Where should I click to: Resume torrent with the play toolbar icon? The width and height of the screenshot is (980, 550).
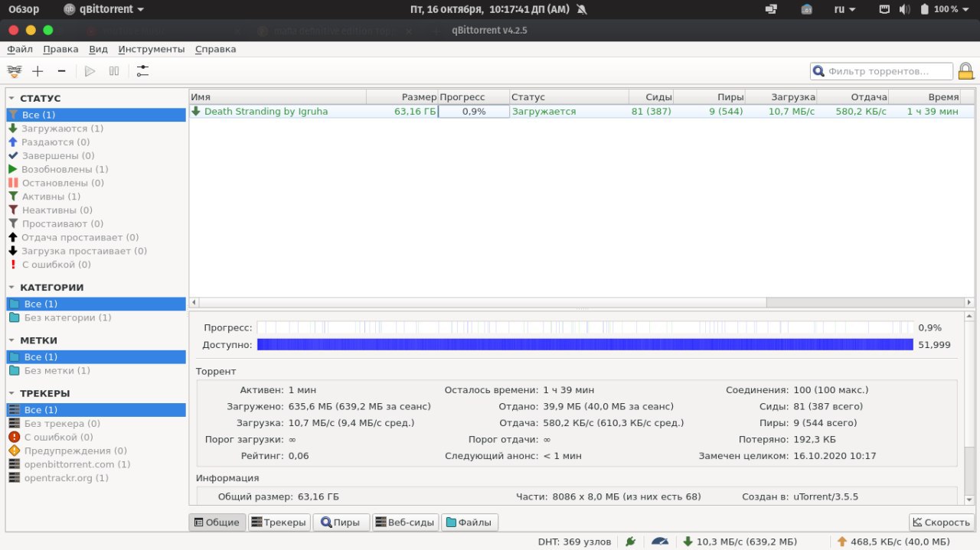[90, 71]
